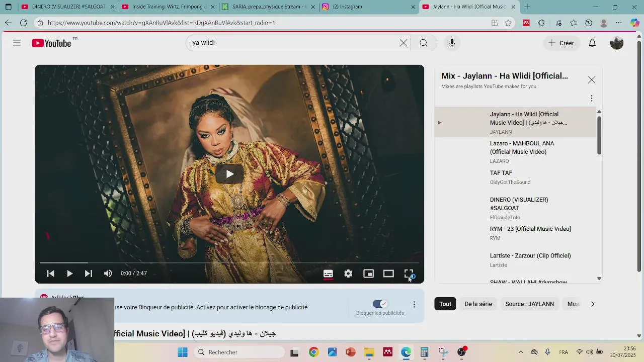Choose DINERO (VISUALIZER) #SALGOAT playlist entry

[x=515, y=208]
